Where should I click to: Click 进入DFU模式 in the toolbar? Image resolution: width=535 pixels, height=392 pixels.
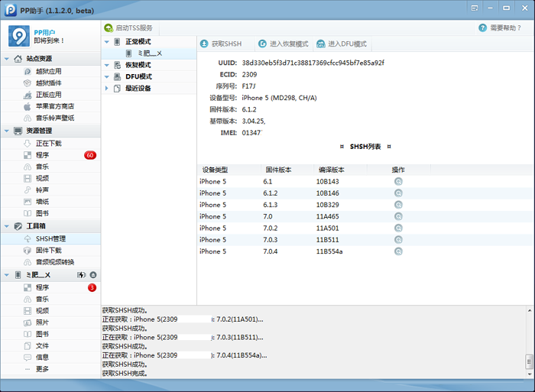342,44
